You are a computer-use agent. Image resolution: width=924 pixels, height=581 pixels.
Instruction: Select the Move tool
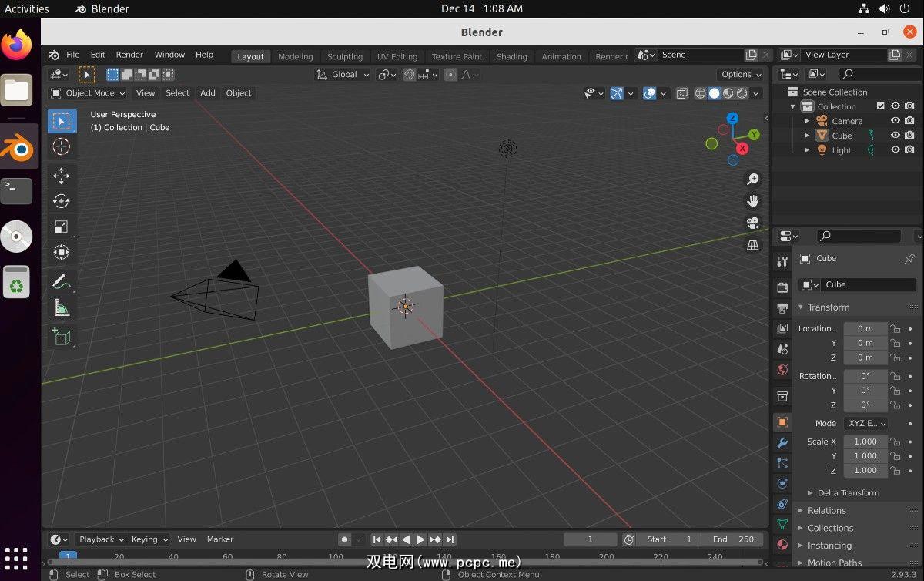(x=62, y=176)
